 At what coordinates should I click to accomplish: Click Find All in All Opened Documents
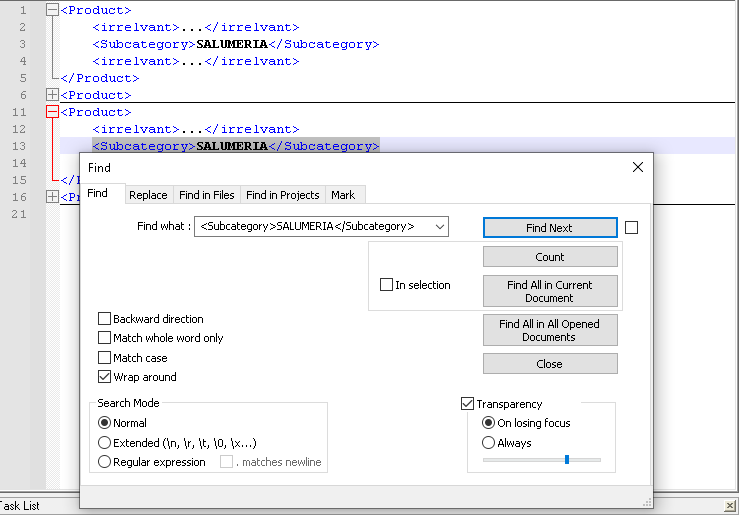coord(550,330)
